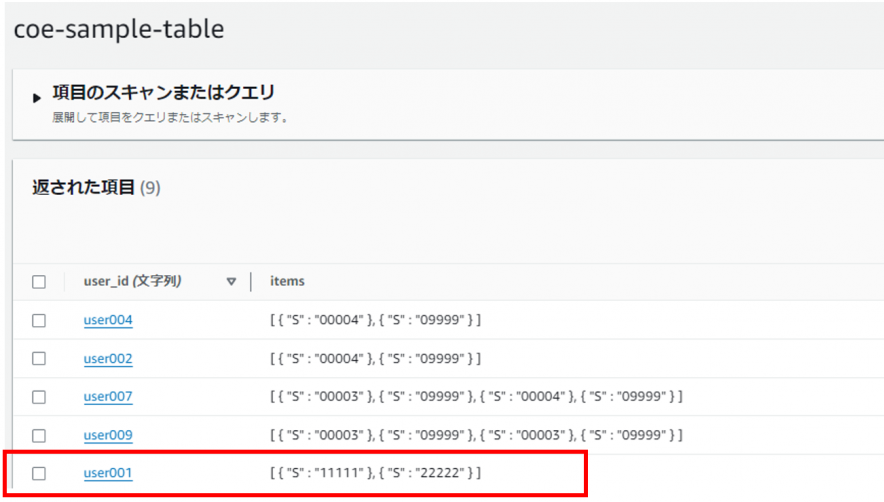Open item user009

click(x=108, y=435)
